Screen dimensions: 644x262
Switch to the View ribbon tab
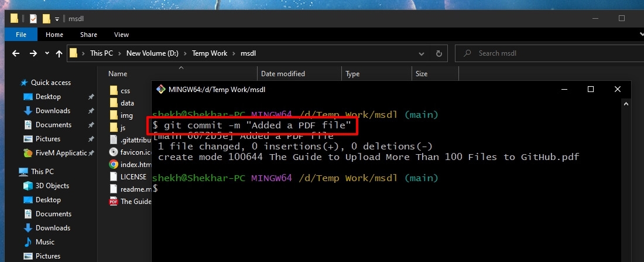tap(121, 35)
